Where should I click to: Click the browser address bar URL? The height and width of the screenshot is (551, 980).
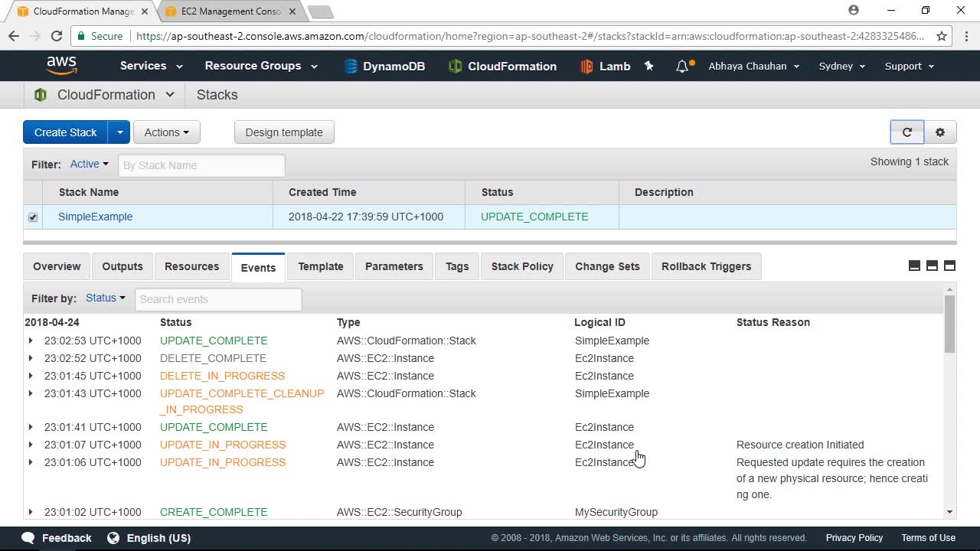(x=530, y=36)
